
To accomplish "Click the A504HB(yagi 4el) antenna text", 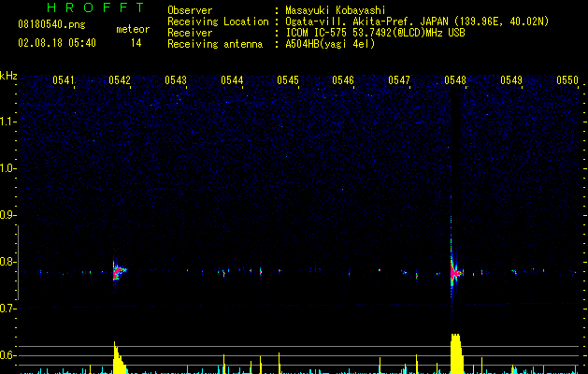I will tap(330, 44).
